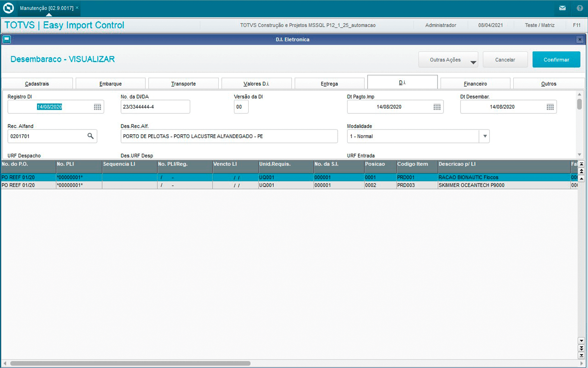Open the mail envelope icon in header

(562, 8)
